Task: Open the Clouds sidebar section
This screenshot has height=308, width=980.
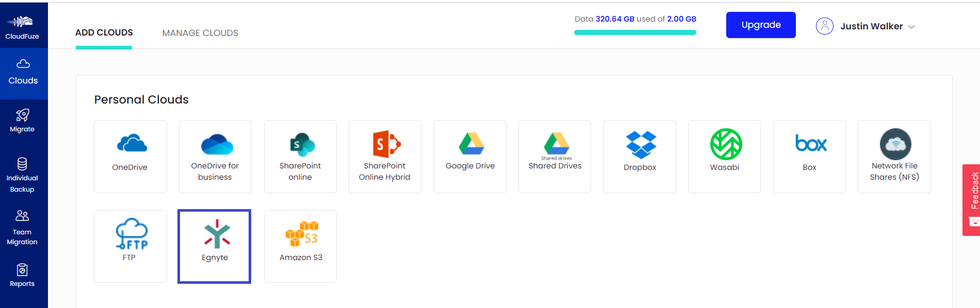Action: (x=23, y=73)
